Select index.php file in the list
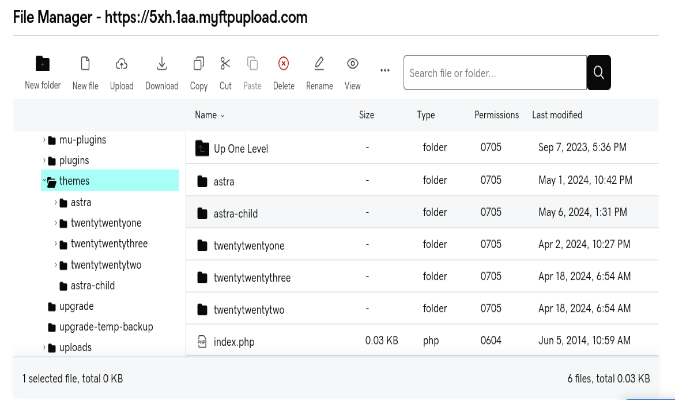Viewport: 675px width, 400px height. point(422,341)
